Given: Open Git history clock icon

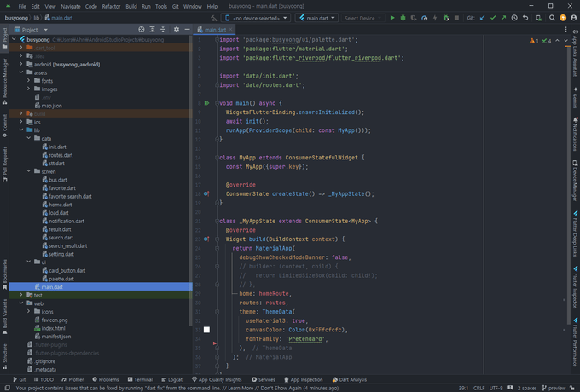Looking at the screenshot, I should coord(514,18).
